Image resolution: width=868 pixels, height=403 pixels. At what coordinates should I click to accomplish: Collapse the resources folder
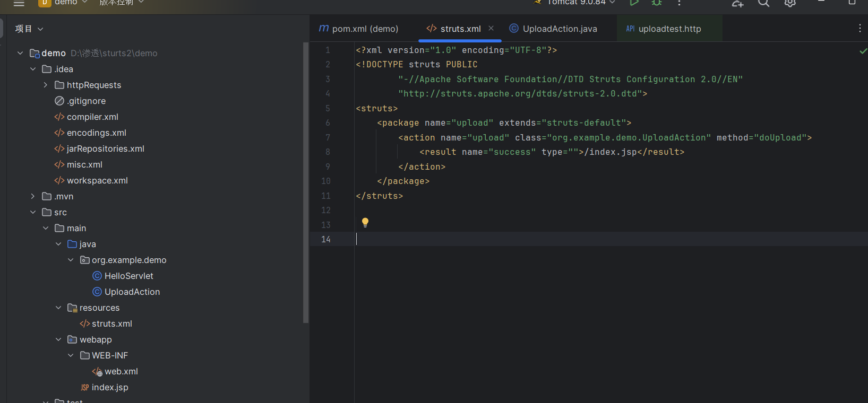pyautogui.click(x=58, y=308)
